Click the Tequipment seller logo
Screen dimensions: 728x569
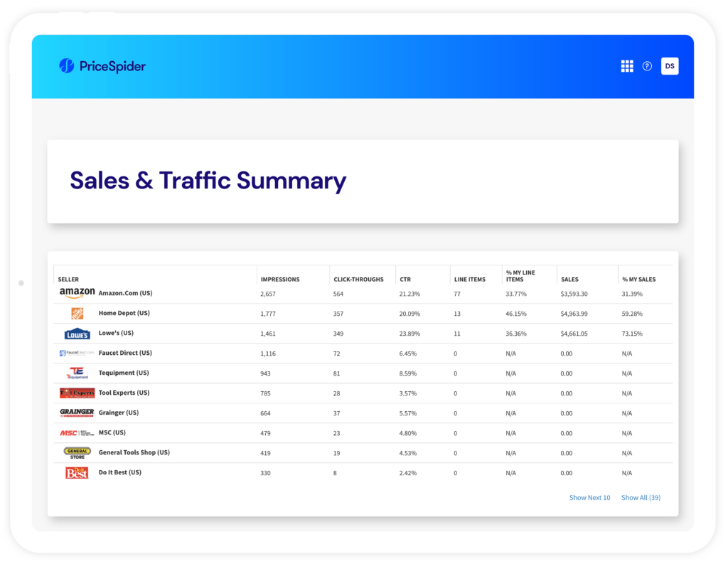click(x=77, y=373)
